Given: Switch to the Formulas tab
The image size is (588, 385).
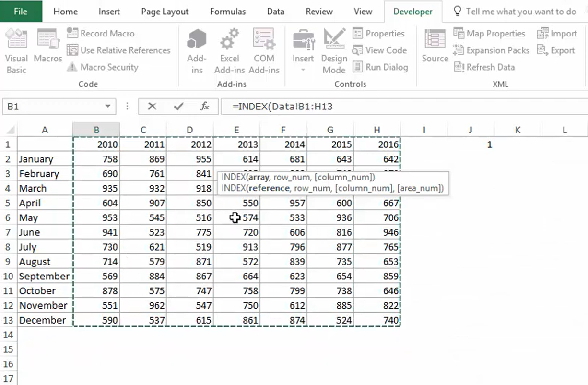Looking at the screenshot, I should click(228, 12).
